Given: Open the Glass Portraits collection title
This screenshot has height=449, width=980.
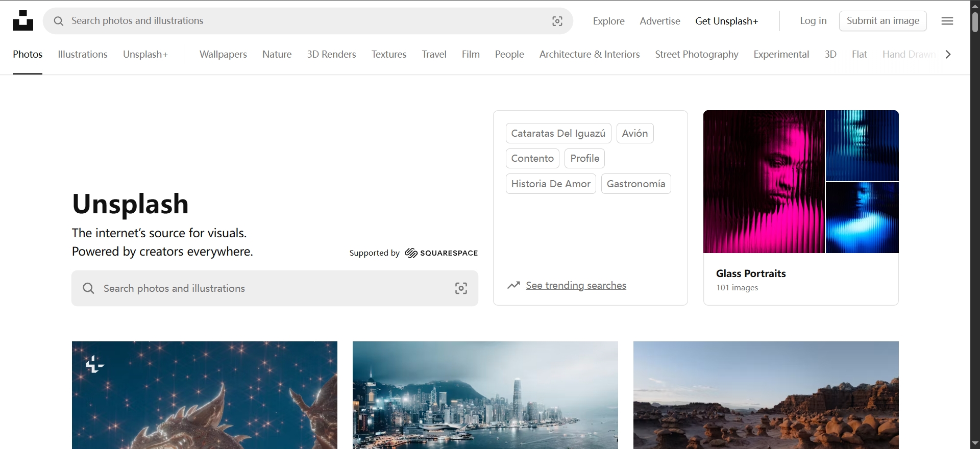Looking at the screenshot, I should pyautogui.click(x=751, y=273).
